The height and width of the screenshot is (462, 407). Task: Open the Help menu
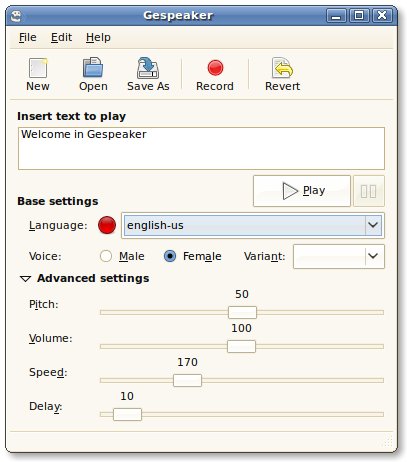coord(98,37)
